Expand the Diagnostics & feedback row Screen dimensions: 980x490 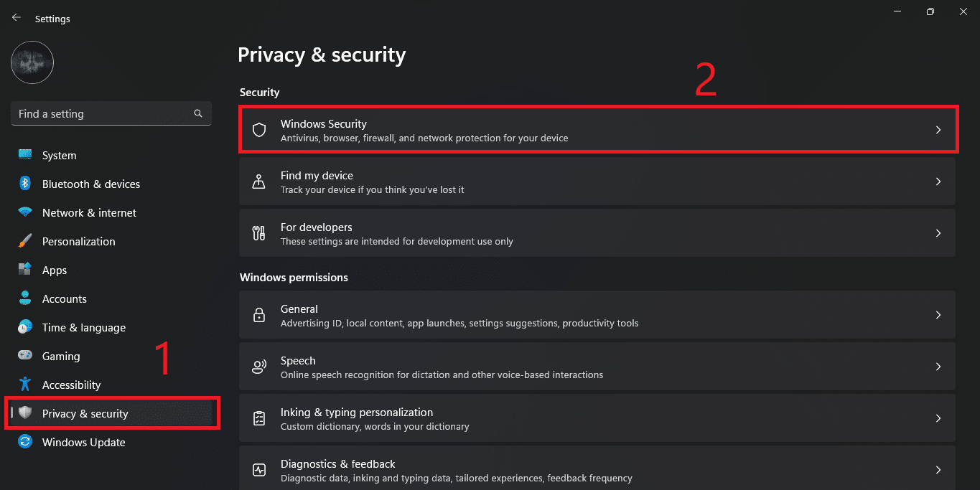tap(938, 469)
